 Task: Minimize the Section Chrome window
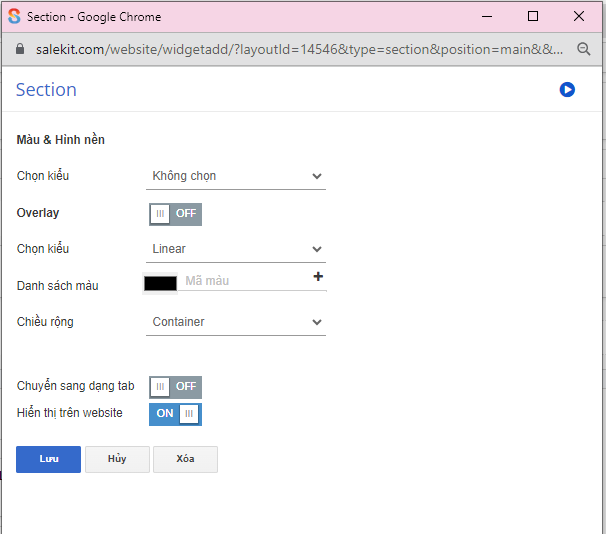tap(487, 16)
